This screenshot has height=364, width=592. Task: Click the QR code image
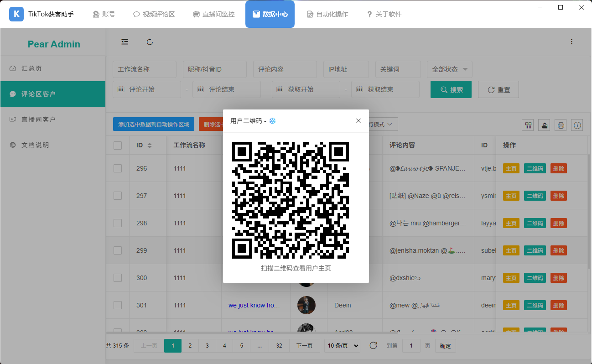291,200
